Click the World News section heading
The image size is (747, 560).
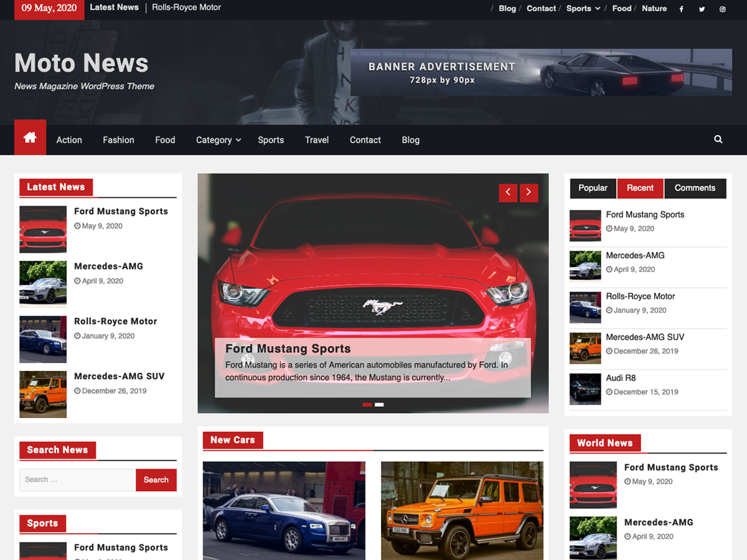click(604, 443)
